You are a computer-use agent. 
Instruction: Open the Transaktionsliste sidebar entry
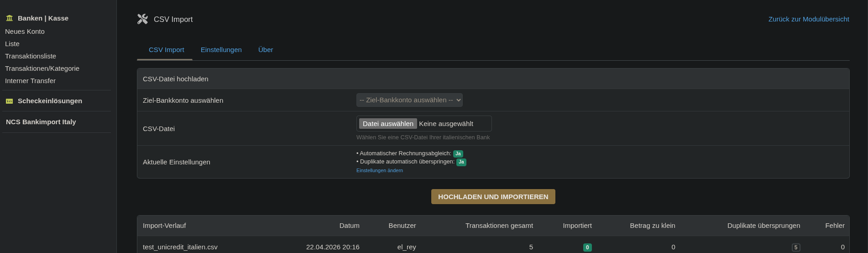click(x=31, y=56)
